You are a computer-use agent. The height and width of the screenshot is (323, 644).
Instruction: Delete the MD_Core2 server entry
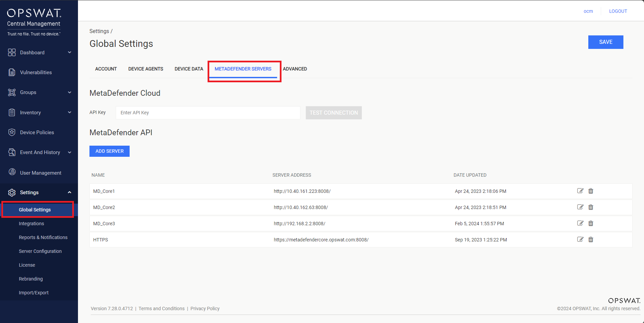pos(591,207)
